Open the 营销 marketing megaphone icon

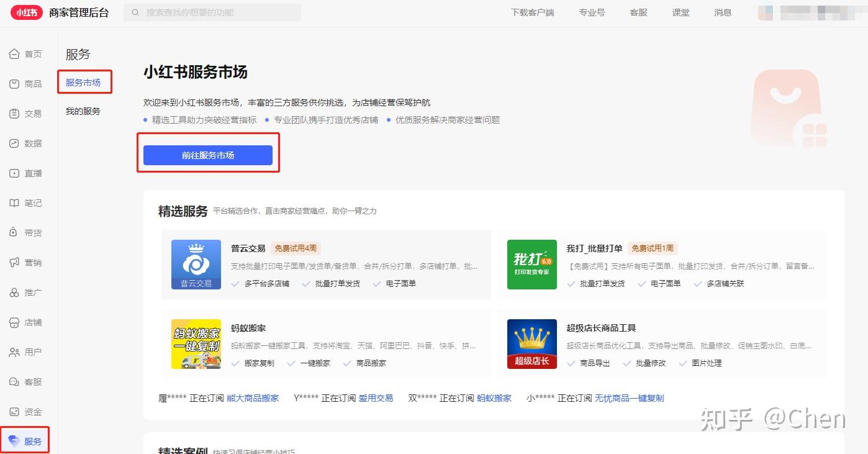(25, 262)
